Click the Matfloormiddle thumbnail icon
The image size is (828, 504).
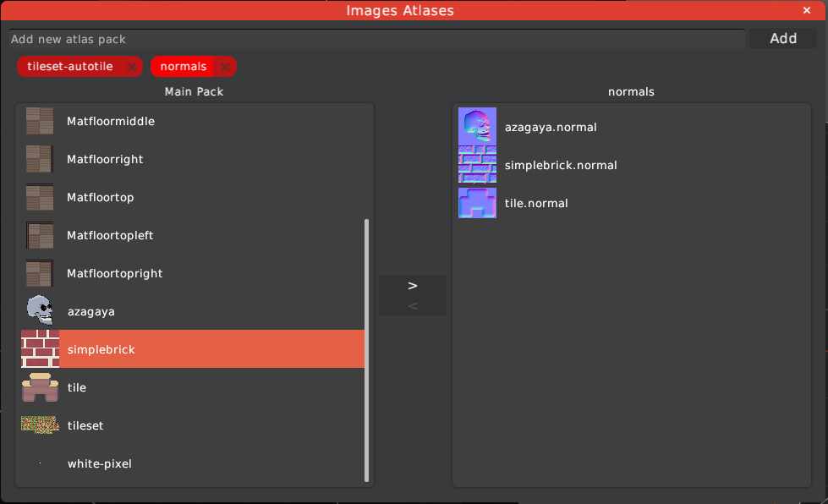click(x=40, y=121)
